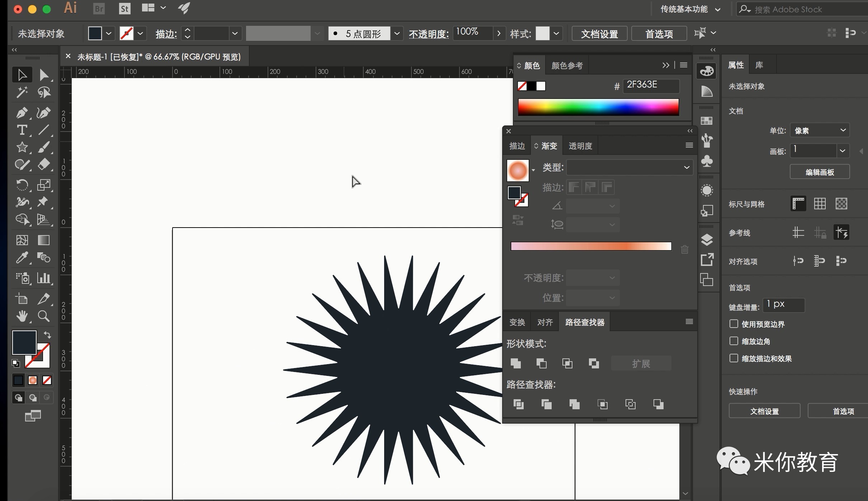
Task: Expand stroke color dropdown in control bar
Action: pyautogui.click(x=140, y=34)
